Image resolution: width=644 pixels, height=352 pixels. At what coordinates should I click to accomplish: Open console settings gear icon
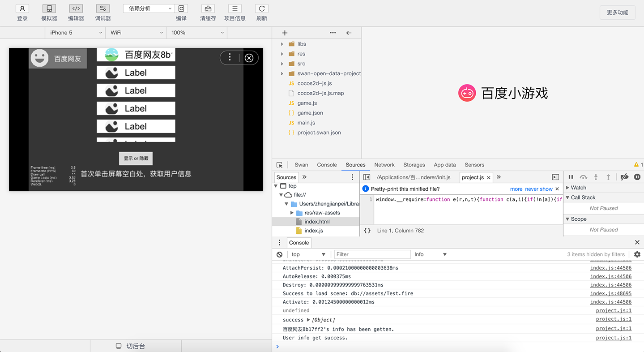click(637, 254)
